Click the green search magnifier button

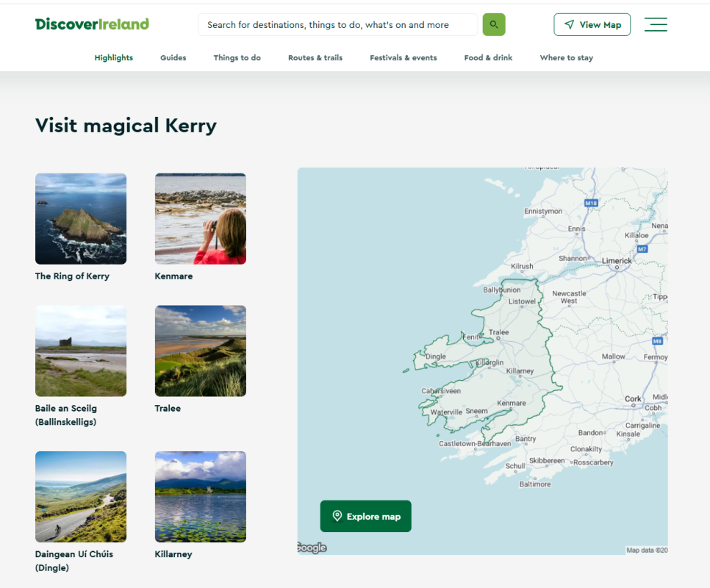[493, 24]
